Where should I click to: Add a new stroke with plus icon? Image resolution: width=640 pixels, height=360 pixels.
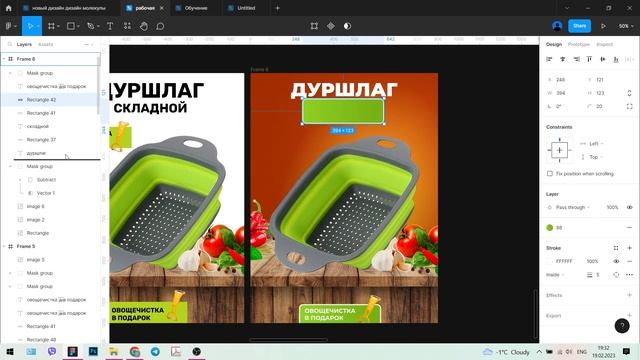tap(629, 248)
